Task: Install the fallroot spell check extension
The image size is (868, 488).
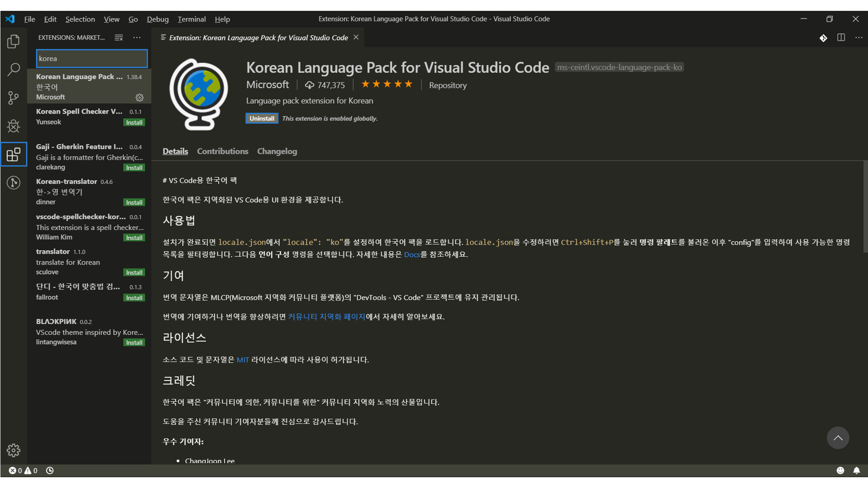Action: pos(134,298)
